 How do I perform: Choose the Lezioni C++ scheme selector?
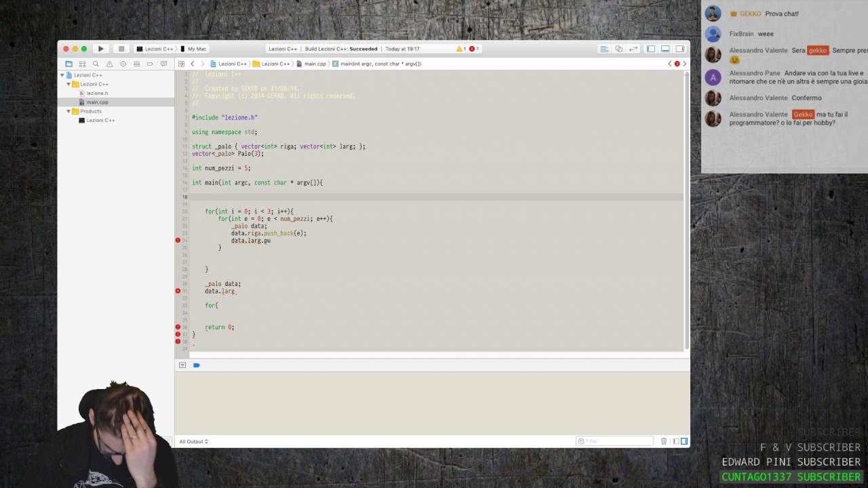coord(155,49)
